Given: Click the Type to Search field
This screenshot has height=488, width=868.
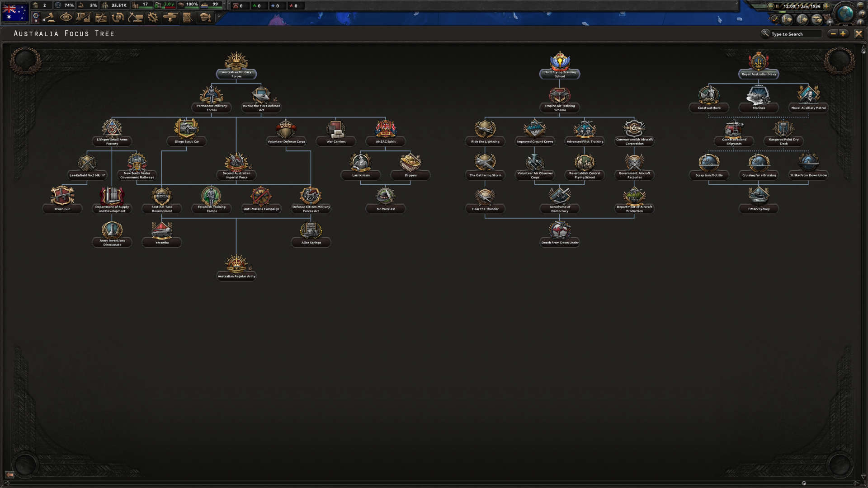Looking at the screenshot, I should coord(796,34).
